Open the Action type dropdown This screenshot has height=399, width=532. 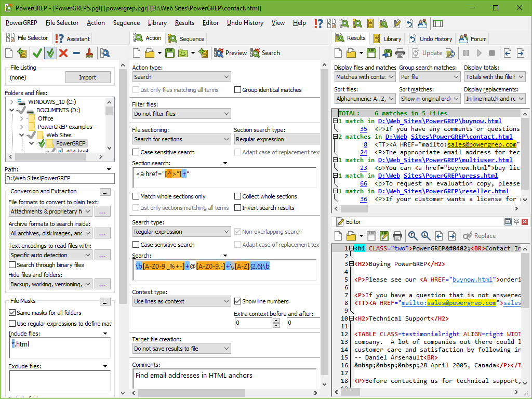181,76
